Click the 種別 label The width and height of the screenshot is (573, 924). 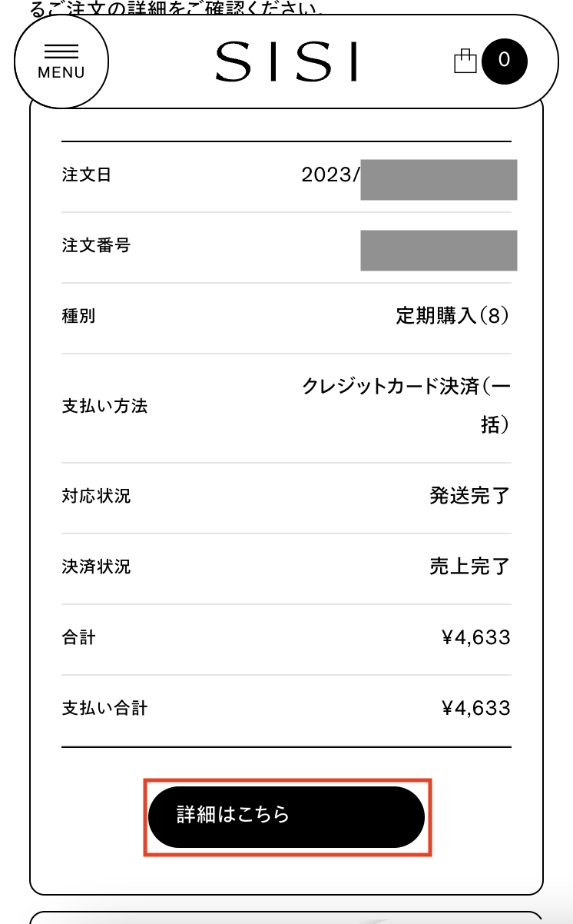pyautogui.click(x=78, y=316)
